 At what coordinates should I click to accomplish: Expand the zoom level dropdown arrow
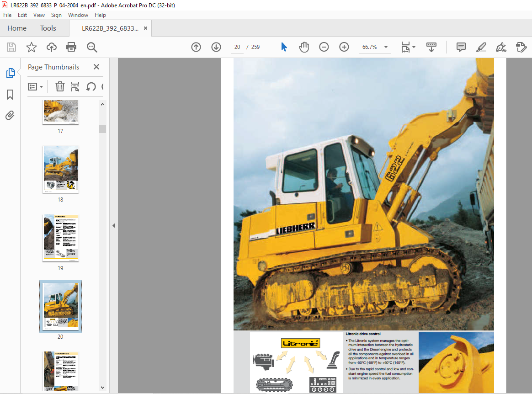386,47
